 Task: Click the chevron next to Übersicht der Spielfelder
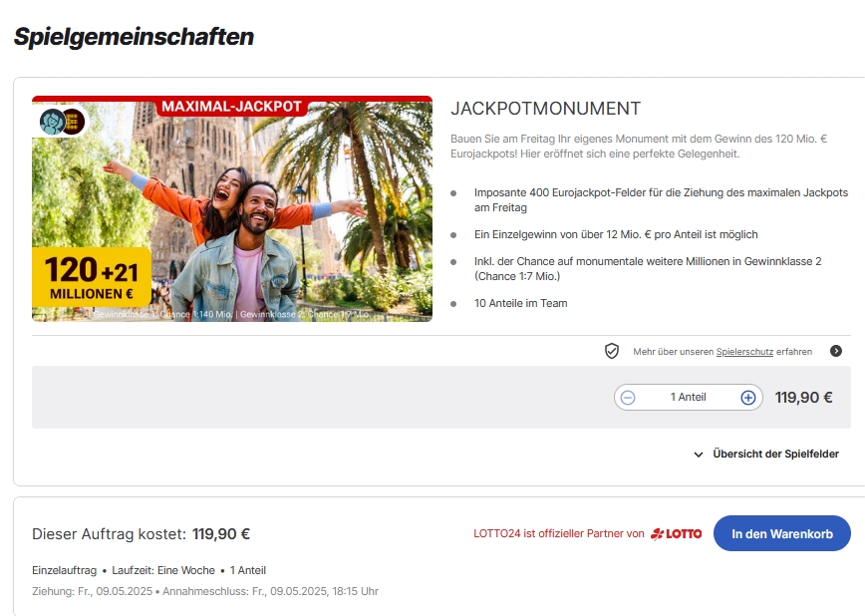coord(699,455)
